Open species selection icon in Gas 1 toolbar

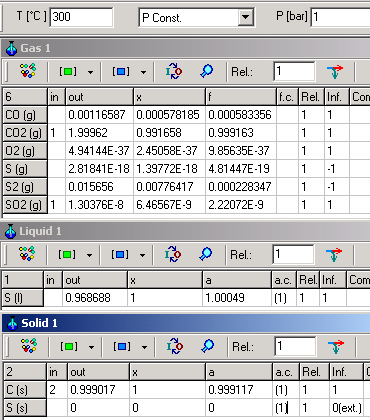[x=28, y=71]
